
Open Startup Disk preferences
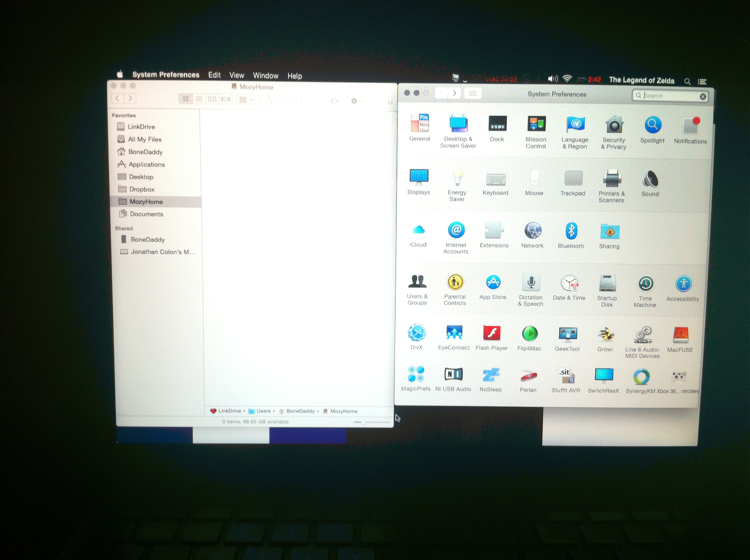pyautogui.click(x=607, y=284)
